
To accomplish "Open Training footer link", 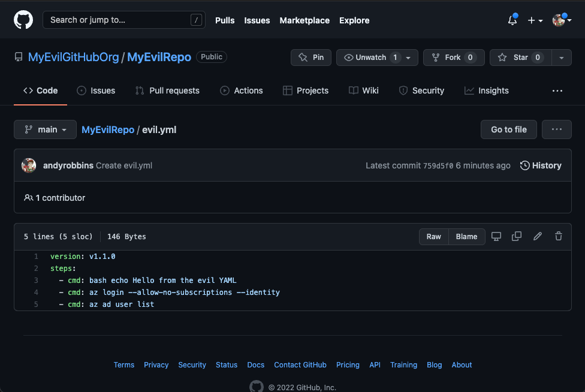I will [x=403, y=365].
